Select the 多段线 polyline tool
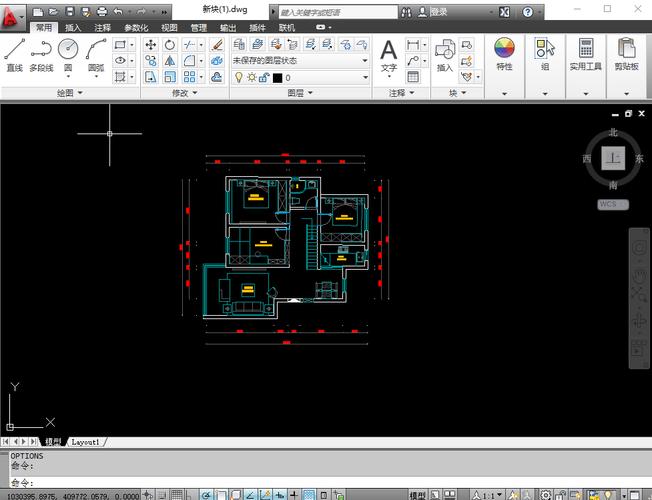 [x=41, y=54]
